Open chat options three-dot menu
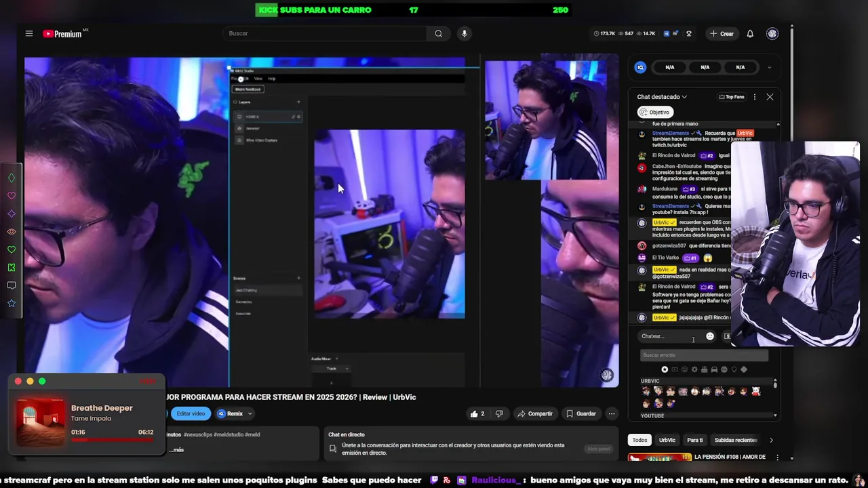The height and width of the screenshot is (488, 868). click(x=754, y=97)
